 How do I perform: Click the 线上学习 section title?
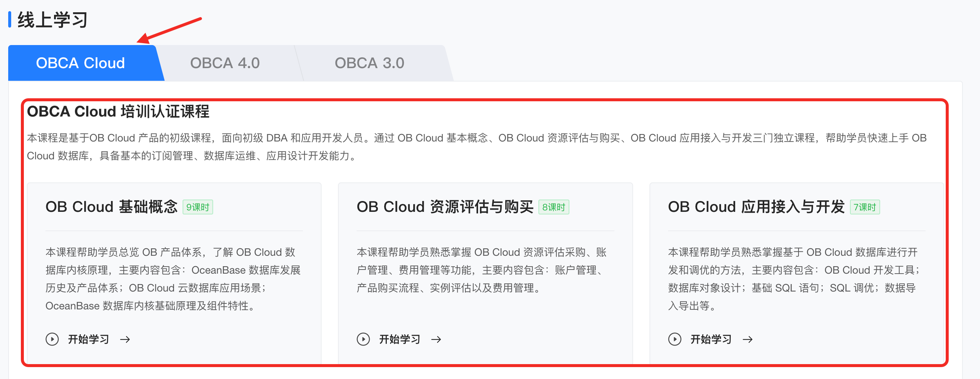(53, 20)
